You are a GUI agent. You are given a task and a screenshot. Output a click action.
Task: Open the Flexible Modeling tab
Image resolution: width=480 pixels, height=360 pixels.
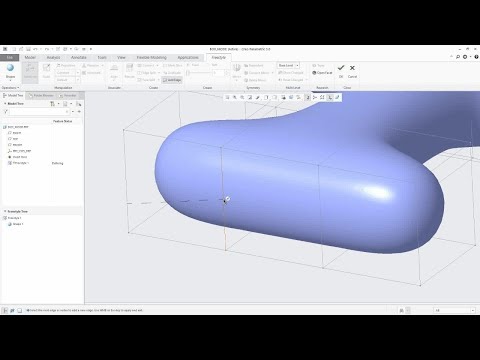152,57
